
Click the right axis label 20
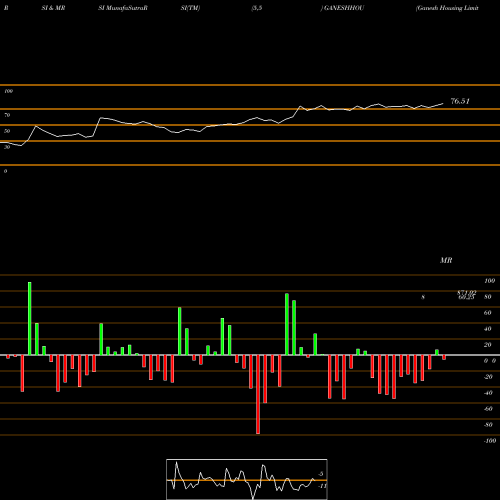point(488,345)
